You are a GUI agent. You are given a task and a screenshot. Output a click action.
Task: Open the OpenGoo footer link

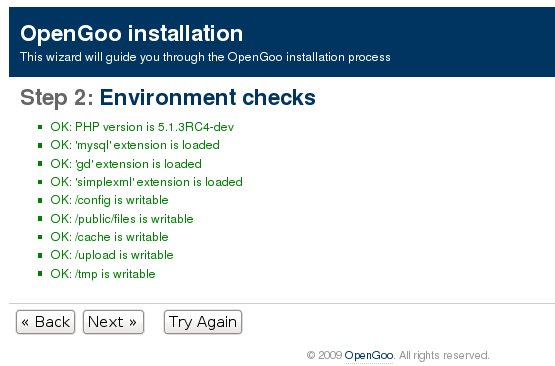click(368, 355)
